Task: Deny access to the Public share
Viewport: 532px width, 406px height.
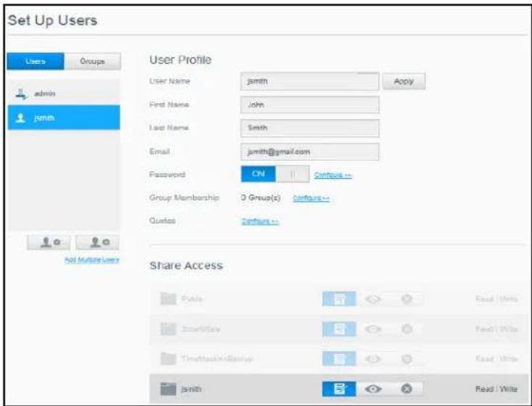Action: [x=407, y=299]
